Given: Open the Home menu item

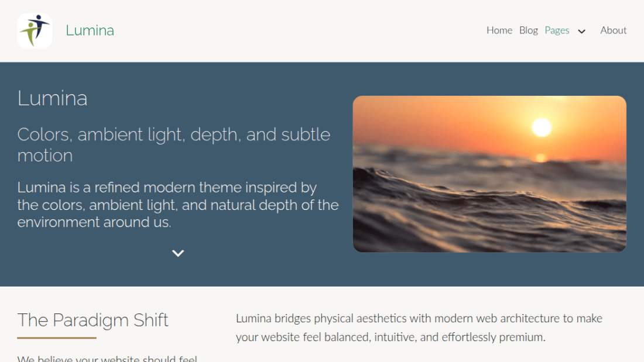Looking at the screenshot, I should coord(499,30).
